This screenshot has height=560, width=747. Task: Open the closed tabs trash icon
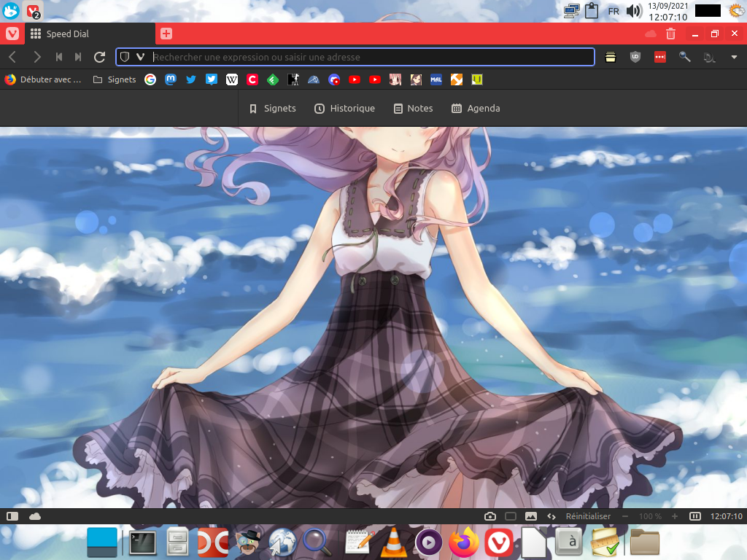coord(671,34)
